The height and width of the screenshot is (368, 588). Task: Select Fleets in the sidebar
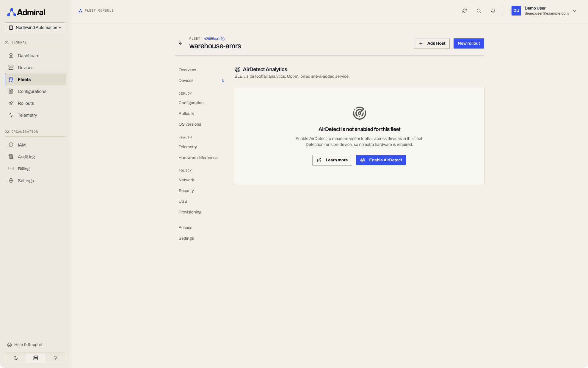tap(35, 79)
